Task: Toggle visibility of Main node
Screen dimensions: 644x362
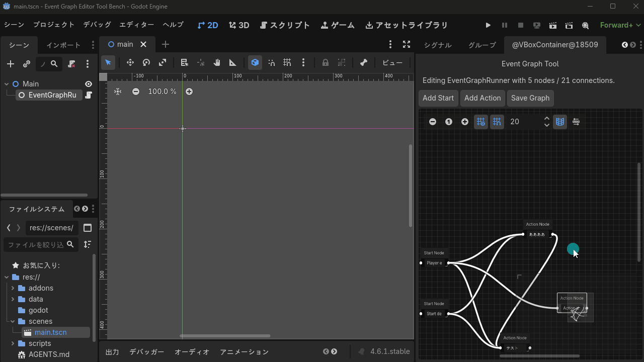Action: 89,84
